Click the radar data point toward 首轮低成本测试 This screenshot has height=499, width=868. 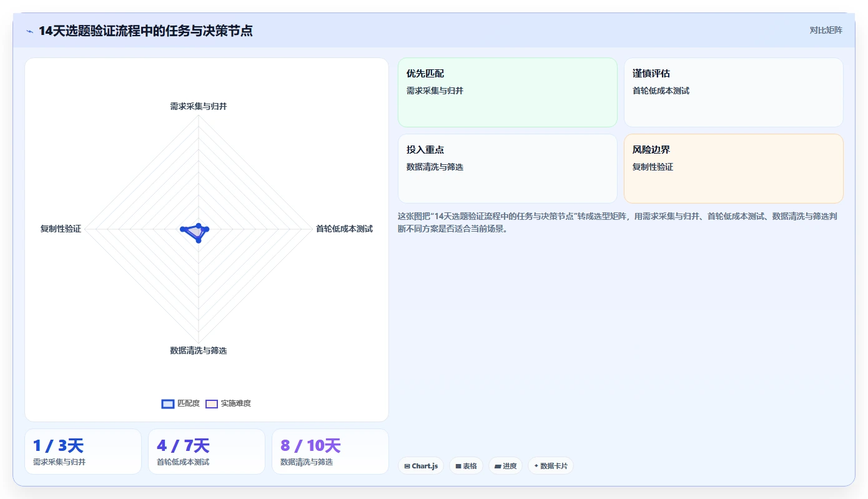(207, 229)
